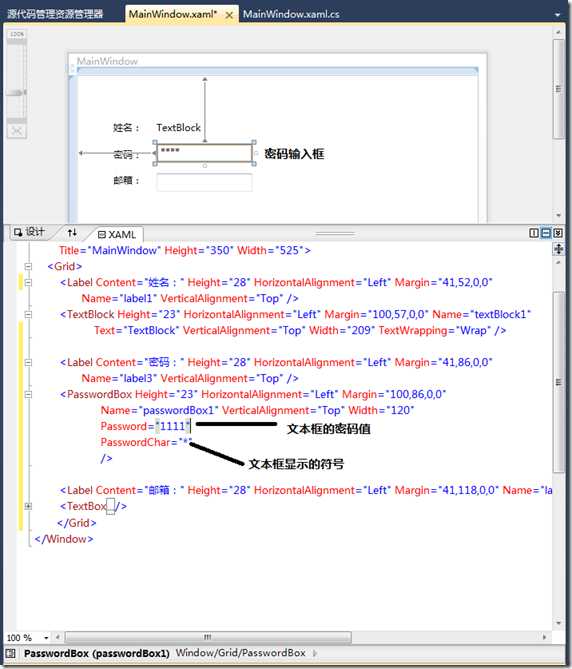Click the MainWindow title in designer
Viewport: 572px width, 669px height.
(107, 61)
